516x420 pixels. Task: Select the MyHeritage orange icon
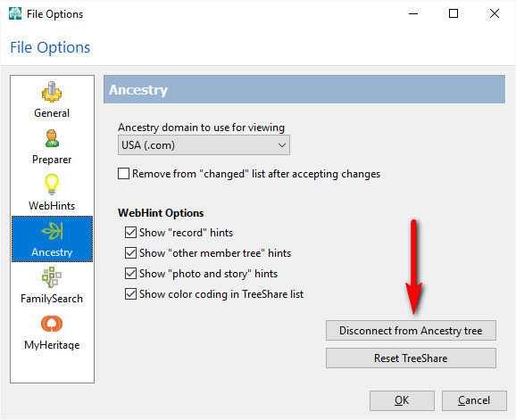click(52, 324)
